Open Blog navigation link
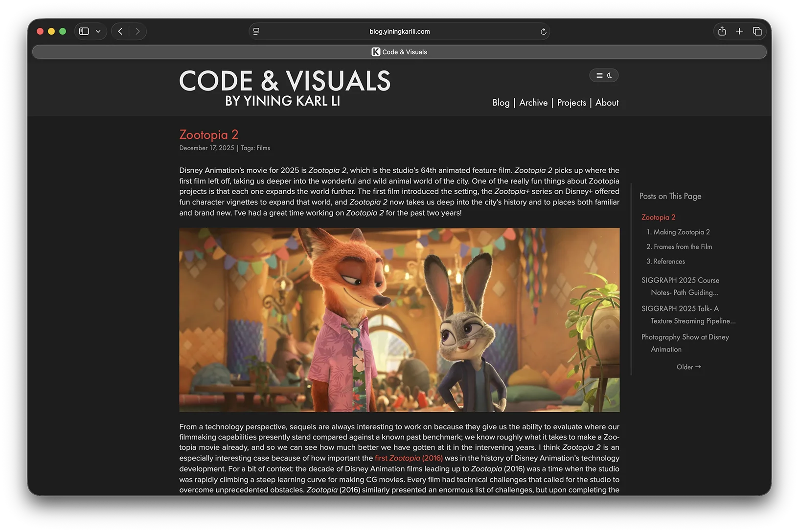The width and height of the screenshot is (799, 532). click(501, 103)
